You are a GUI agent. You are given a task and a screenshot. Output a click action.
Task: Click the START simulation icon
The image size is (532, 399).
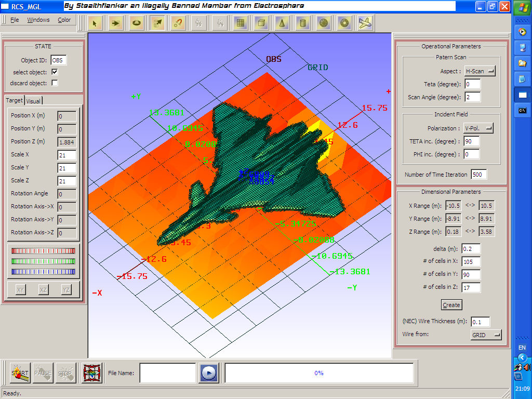[x=20, y=373]
